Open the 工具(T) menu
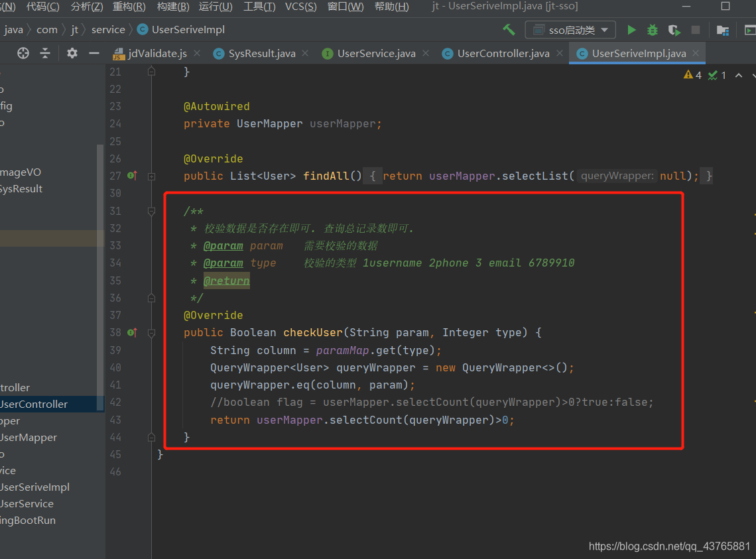756x559 pixels. pyautogui.click(x=259, y=7)
